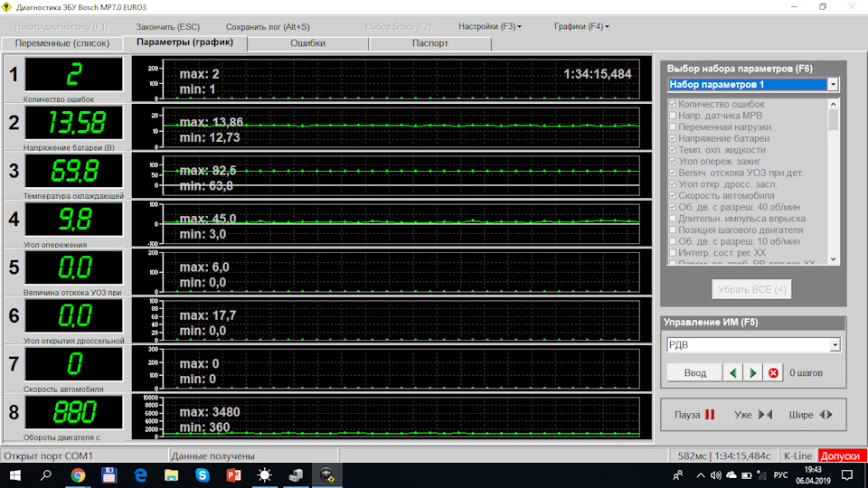Narrow the graph with Уже button
868x488 pixels.
click(x=753, y=415)
